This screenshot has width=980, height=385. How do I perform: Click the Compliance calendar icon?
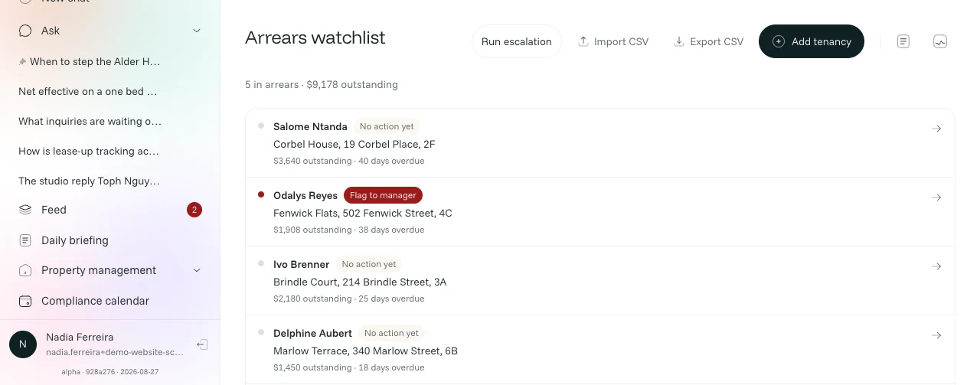coord(25,301)
